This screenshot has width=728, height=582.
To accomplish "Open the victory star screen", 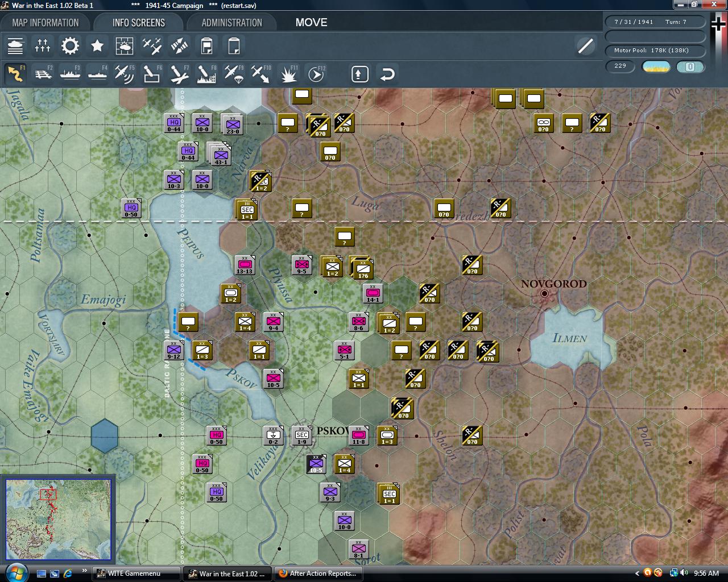I will tap(97, 45).
